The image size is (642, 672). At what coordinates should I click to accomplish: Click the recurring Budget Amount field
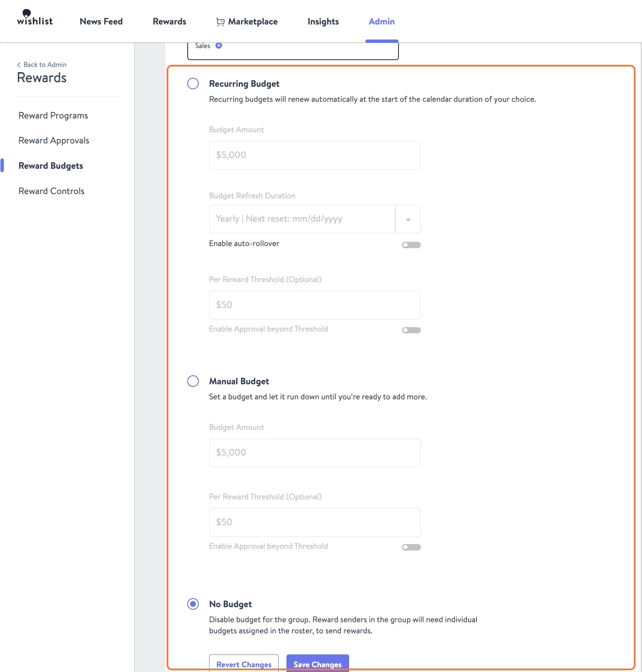click(x=314, y=155)
